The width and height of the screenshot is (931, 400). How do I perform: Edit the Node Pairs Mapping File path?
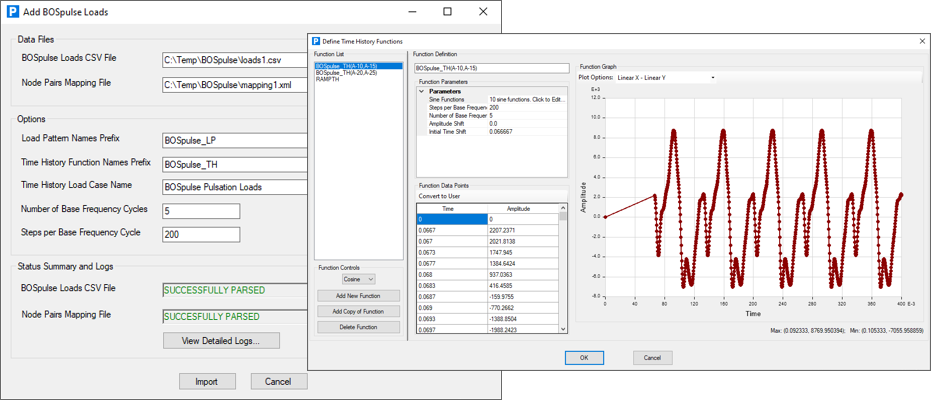[x=235, y=85]
